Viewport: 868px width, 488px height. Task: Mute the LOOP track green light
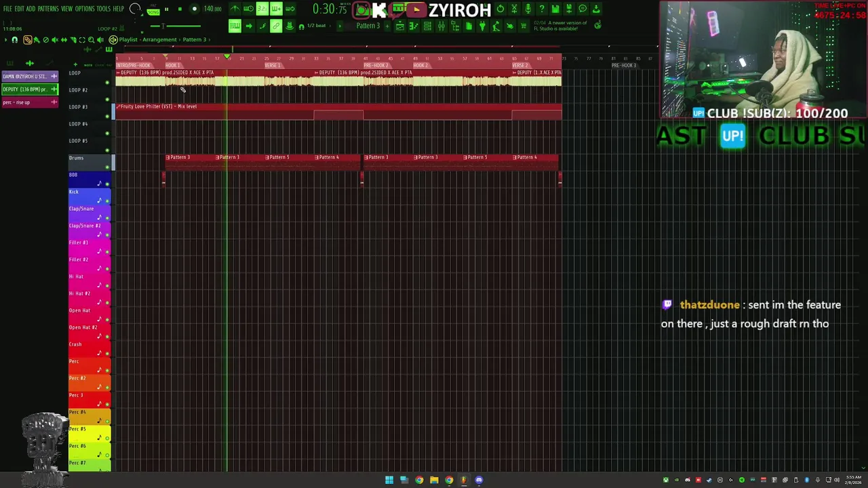click(x=107, y=83)
